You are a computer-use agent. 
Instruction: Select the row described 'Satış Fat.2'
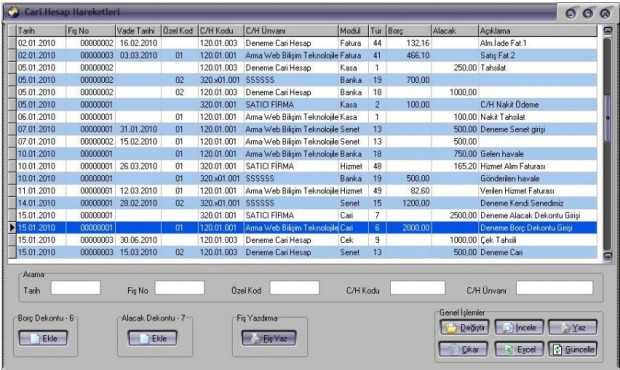tap(302, 55)
